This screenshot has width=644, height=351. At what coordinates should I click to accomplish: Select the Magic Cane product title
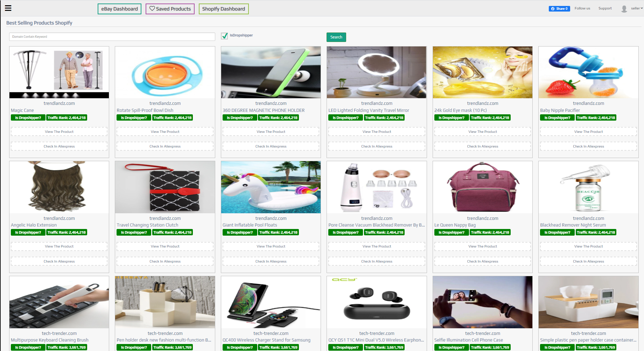[22, 110]
